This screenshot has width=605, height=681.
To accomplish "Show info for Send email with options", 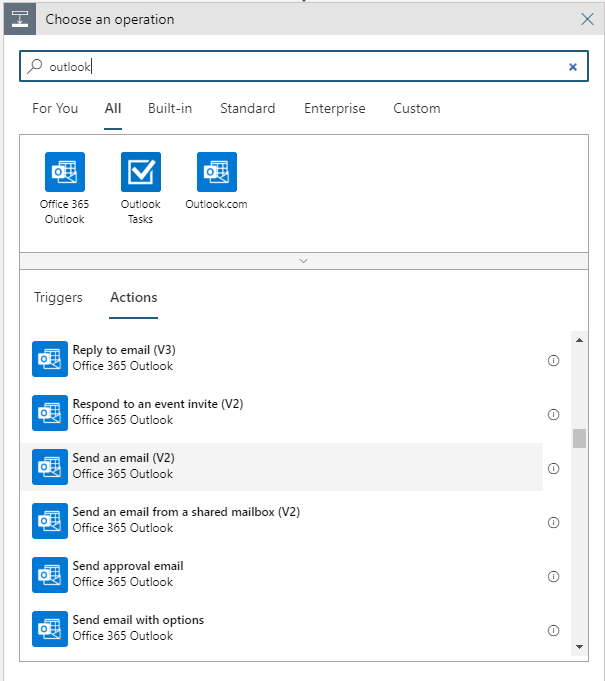I will click(553, 631).
